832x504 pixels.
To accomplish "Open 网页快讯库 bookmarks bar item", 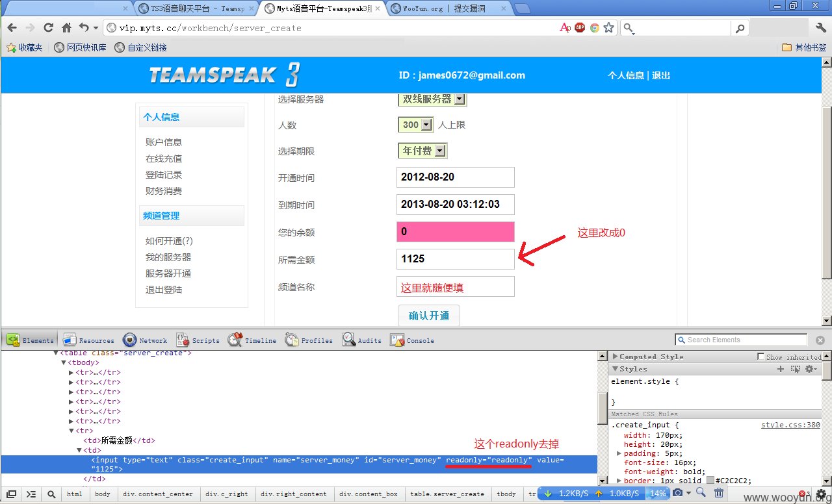I will (81, 47).
